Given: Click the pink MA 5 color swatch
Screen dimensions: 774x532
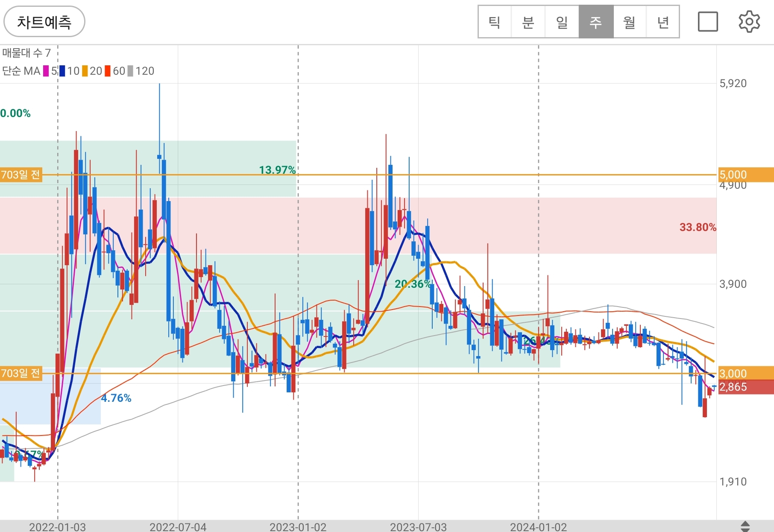Looking at the screenshot, I should [x=46, y=71].
